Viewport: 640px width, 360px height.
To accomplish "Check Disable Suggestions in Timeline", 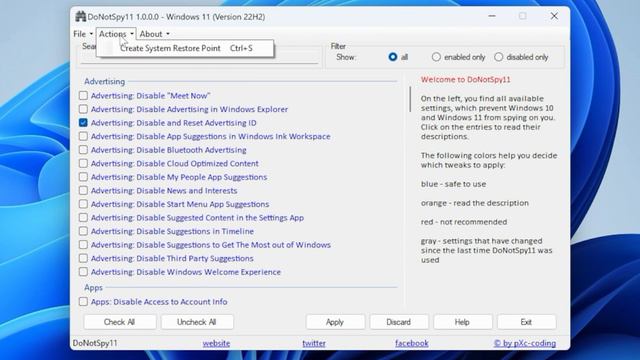I will pos(83,231).
